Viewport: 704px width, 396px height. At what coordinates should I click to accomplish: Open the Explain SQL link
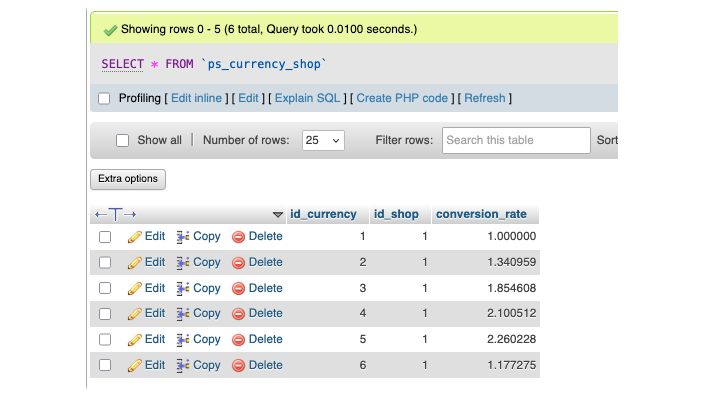(x=308, y=98)
